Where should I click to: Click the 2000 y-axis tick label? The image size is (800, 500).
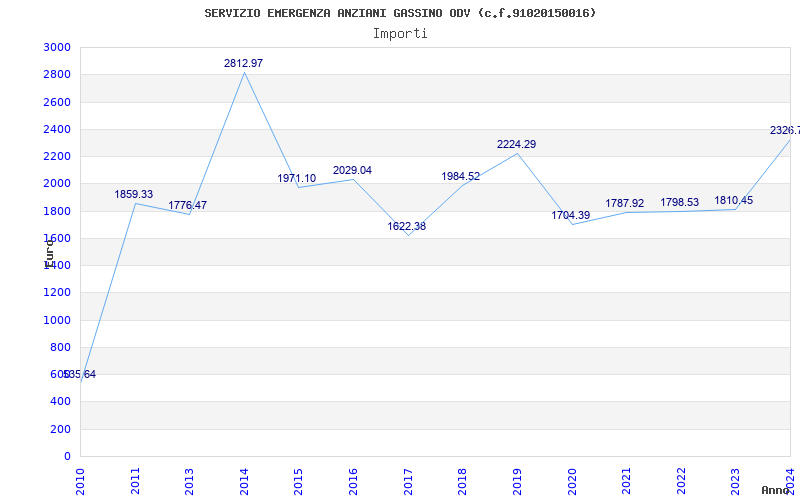pyautogui.click(x=57, y=184)
